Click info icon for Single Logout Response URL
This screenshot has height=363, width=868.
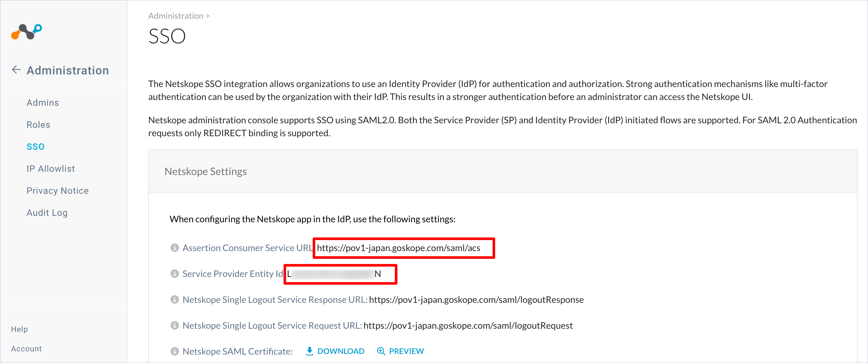[174, 299]
